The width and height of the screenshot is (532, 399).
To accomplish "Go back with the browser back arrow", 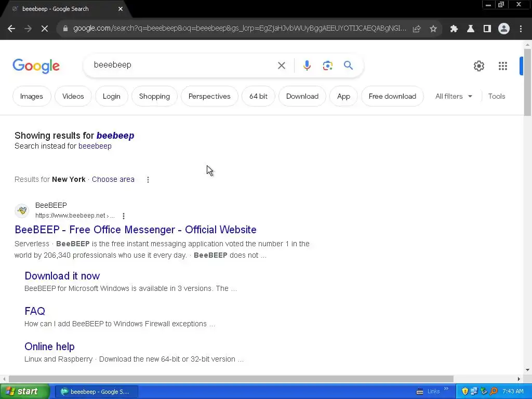I will [x=11, y=29].
